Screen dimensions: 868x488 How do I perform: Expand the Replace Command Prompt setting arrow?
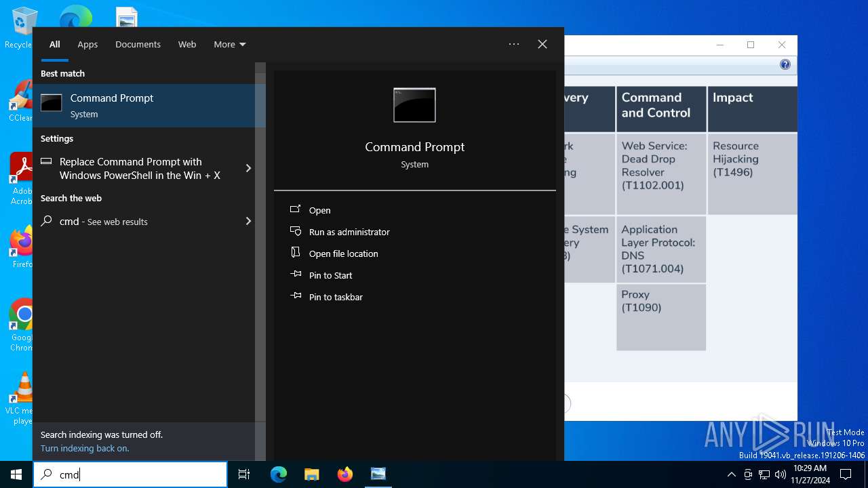click(248, 168)
